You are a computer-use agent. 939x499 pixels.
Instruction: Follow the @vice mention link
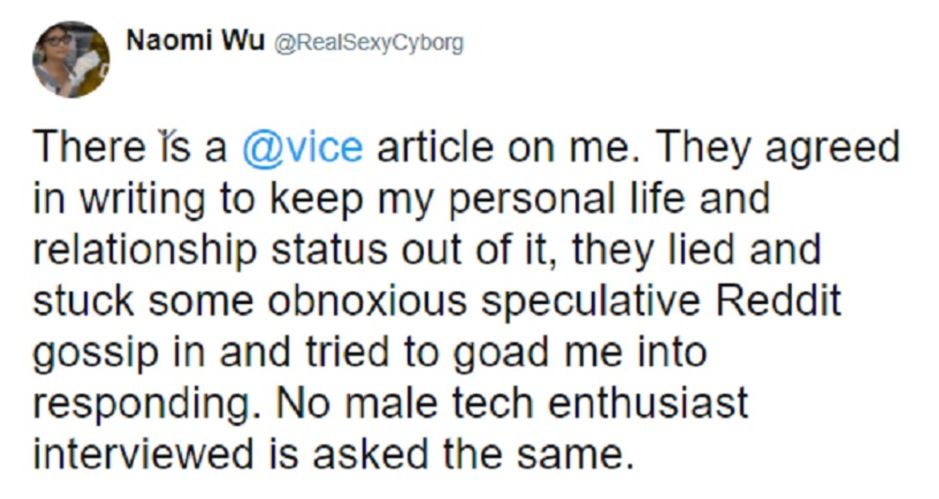tap(302, 147)
